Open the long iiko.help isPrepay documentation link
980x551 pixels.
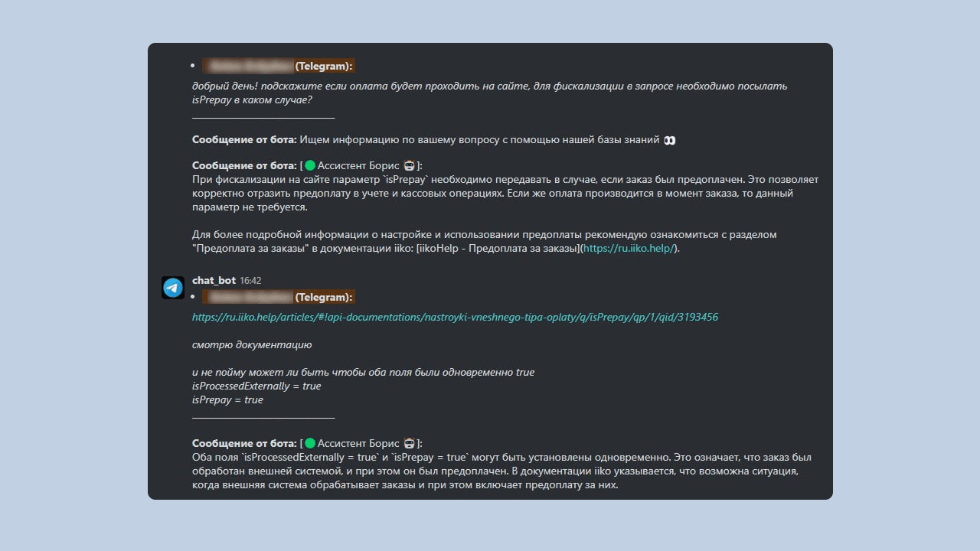coord(455,317)
